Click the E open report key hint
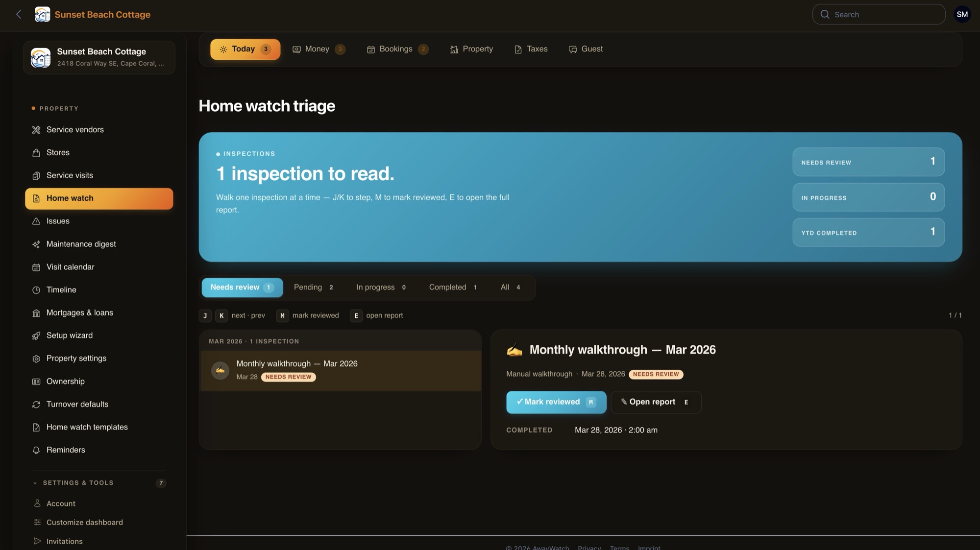This screenshot has width=980, height=550. tap(356, 316)
